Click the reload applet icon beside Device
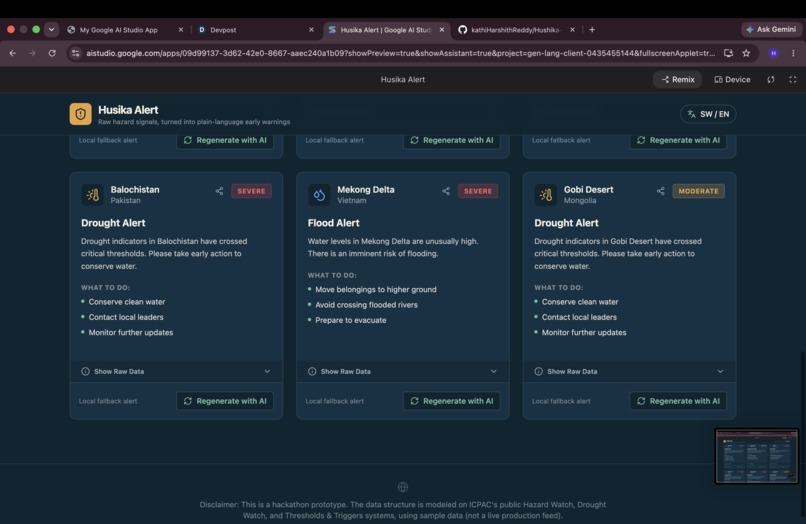Image resolution: width=806 pixels, height=524 pixels. (x=771, y=80)
